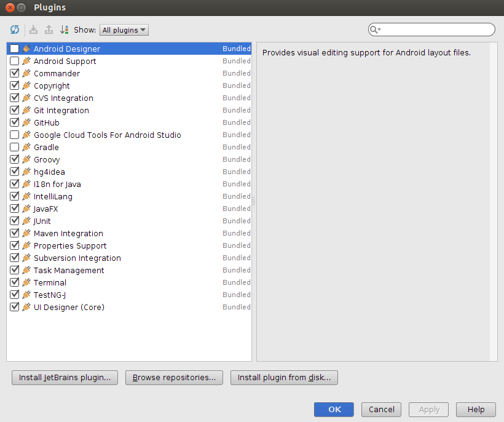
Task: Disable the Groovy plugin checkbox
Action: click(x=15, y=159)
